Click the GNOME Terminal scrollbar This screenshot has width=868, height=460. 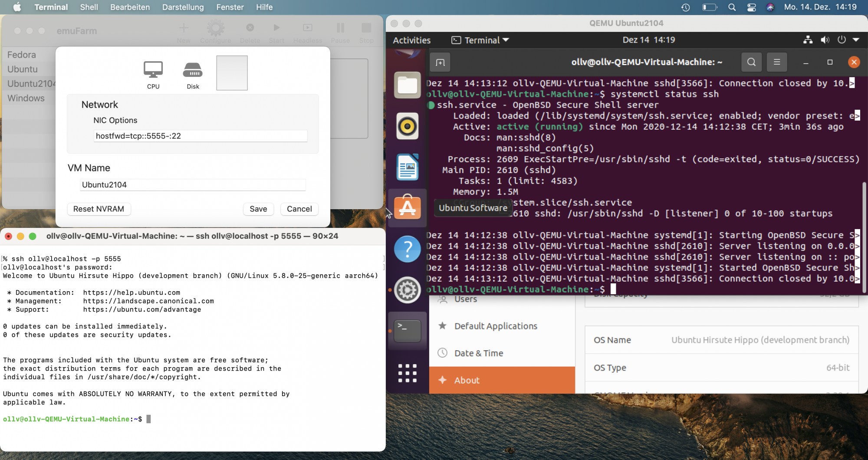[x=864, y=237]
